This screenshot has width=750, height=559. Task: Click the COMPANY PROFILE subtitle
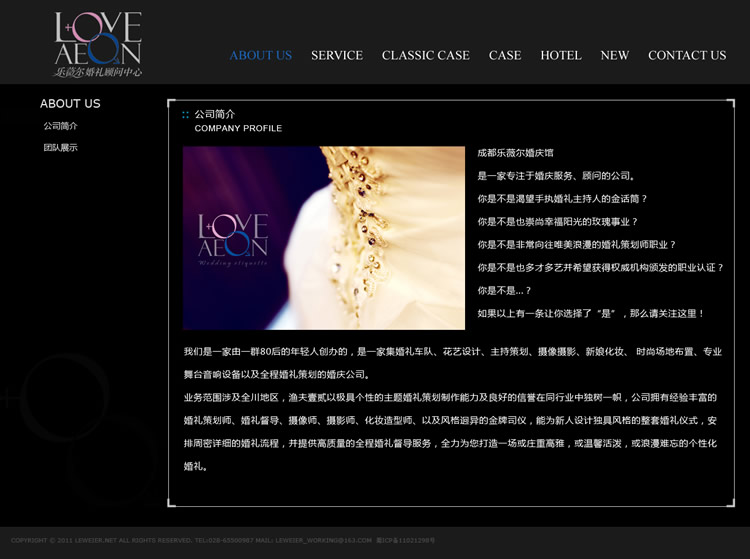(238, 129)
